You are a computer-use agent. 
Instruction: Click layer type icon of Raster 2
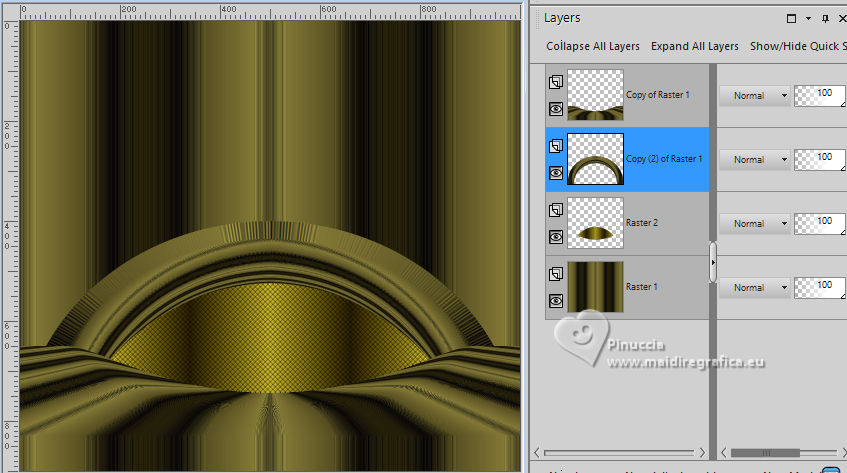click(x=556, y=210)
